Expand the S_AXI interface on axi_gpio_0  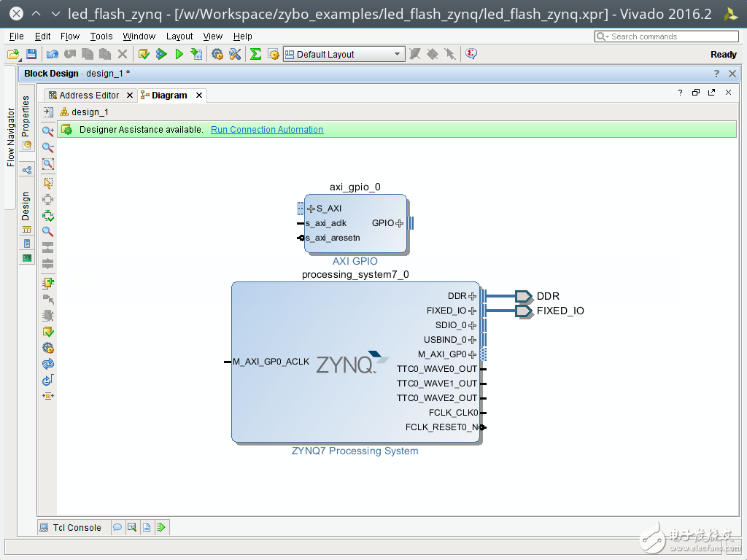[x=311, y=209]
